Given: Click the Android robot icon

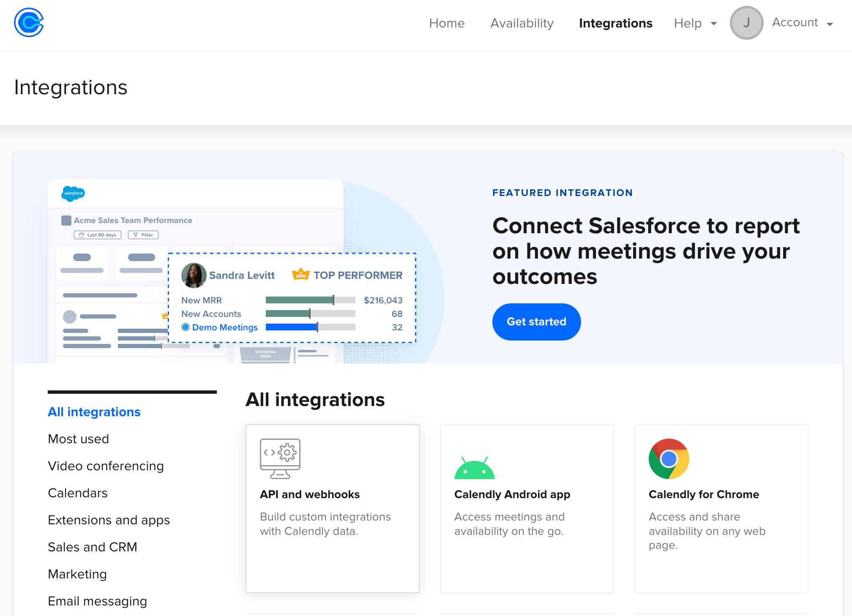Looking at the screenshot, I should [x=474, y=468].
